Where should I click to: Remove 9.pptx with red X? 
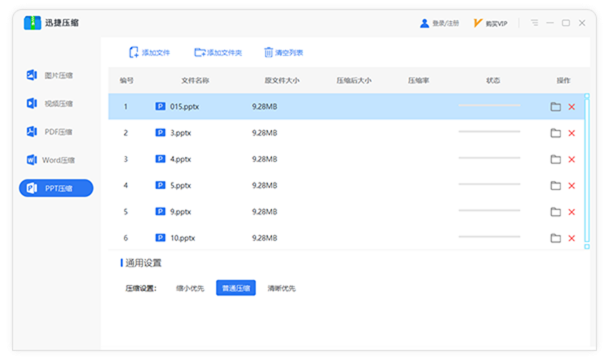(x=571, y=212)
